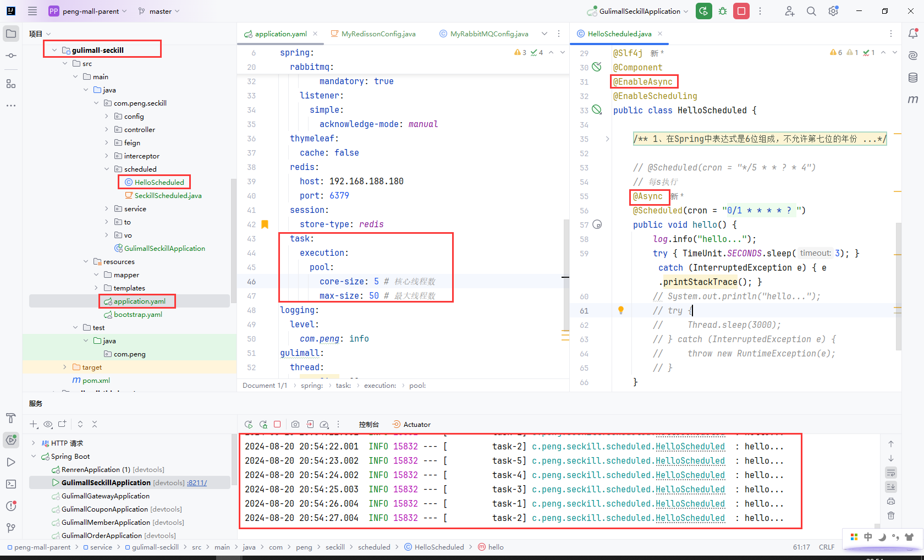Open the Structure tool window icon

pos(11,84)
